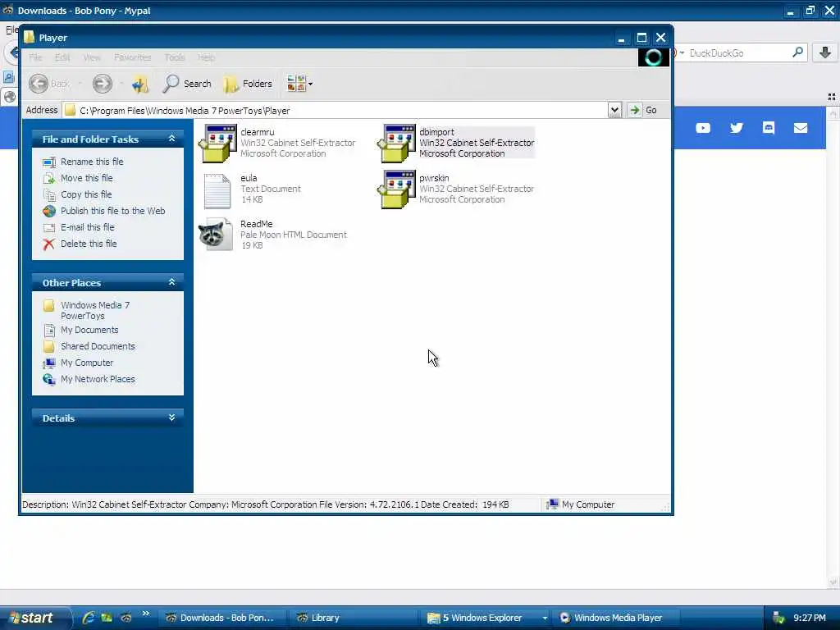Expand the Details panel
Screen dimensions: 840x630
pos(171,418)
